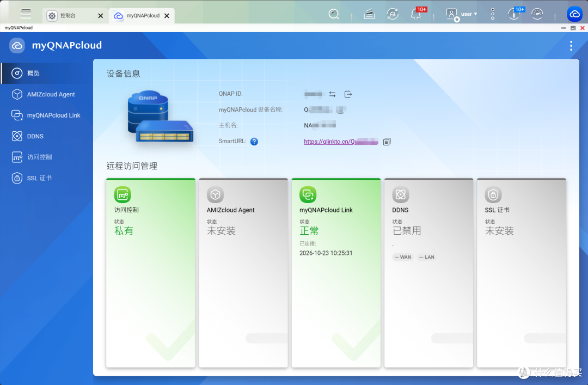588x385 pixels.
Task: Click the green myQNAPcloud Link card icon
Action: point(308,194)
